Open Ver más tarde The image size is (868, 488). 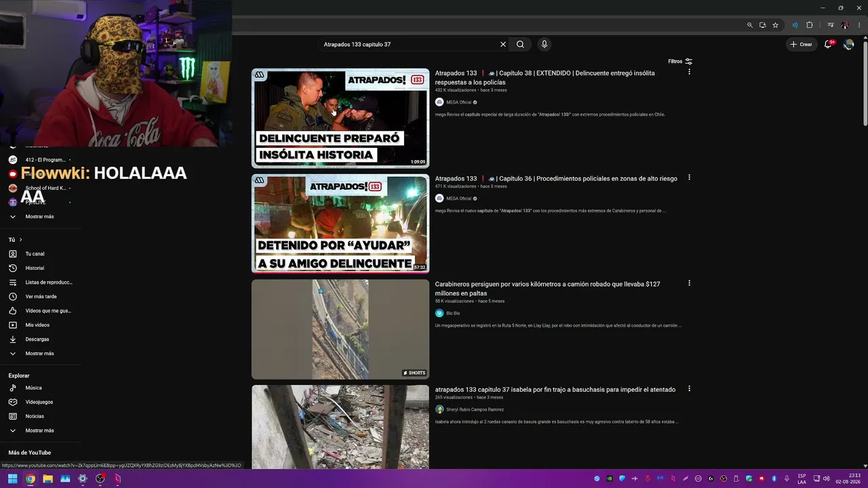(x=41, y=297)
